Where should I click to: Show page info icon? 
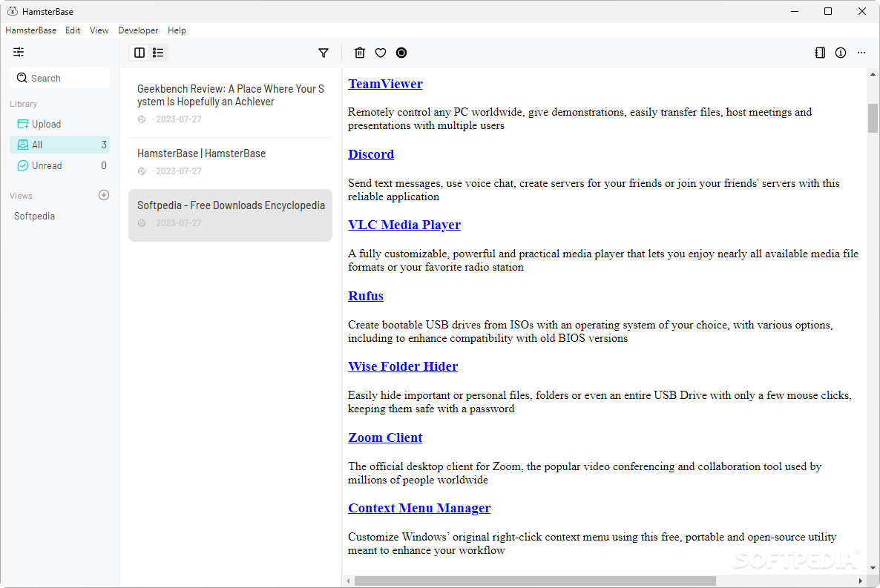(841, 53)
